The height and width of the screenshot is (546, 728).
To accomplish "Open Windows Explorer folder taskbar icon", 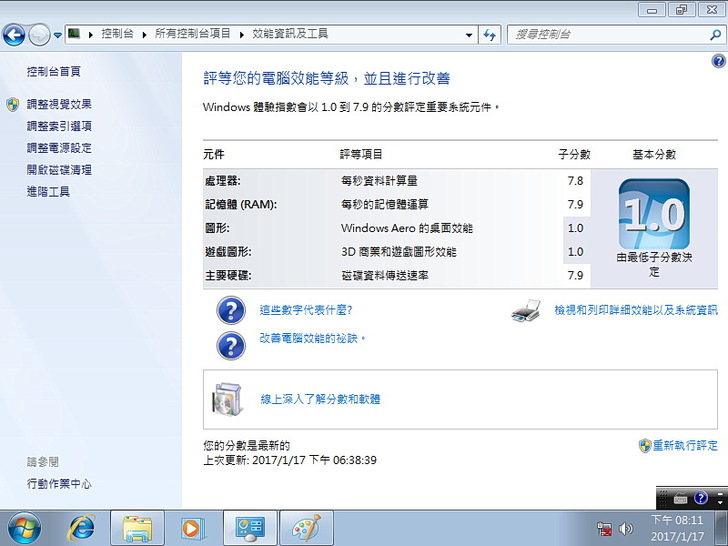I will [137, 528].
